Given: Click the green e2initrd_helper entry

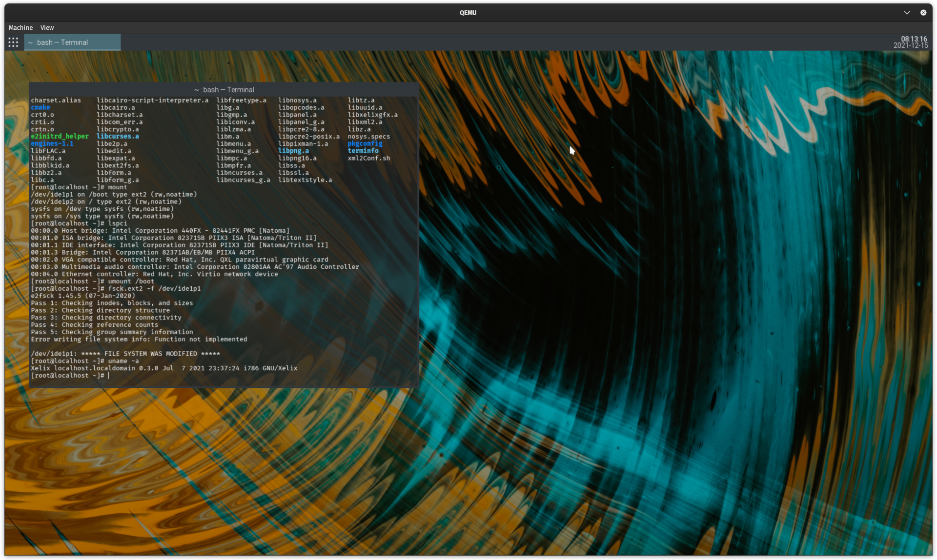Looking at the screenshot, I should (60, 136).
